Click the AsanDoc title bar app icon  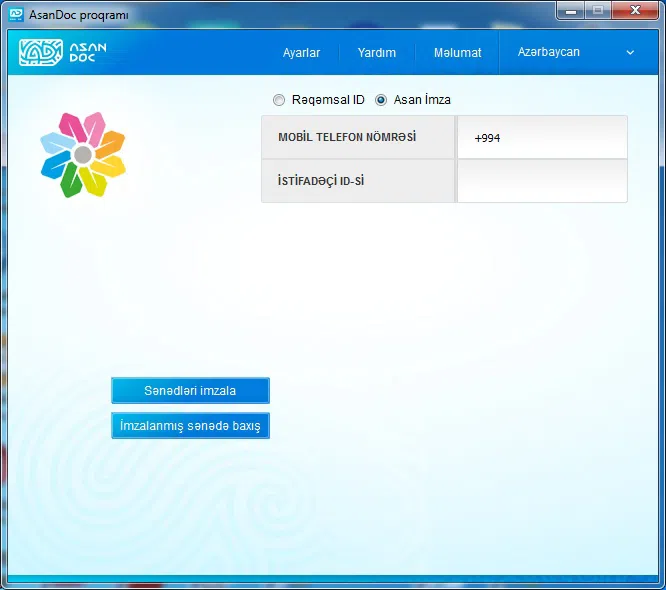coord(16,14)
